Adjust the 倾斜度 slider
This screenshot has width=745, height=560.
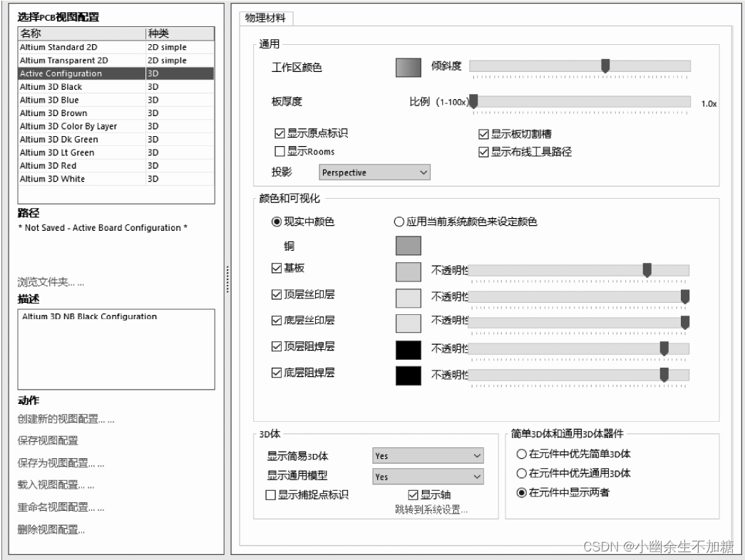[x=605, y=65]
